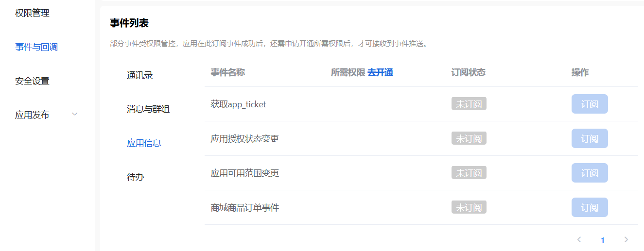The image size is (644, 251).
Task: Switch to the 通讯录 event category
Action: [140, 75]
